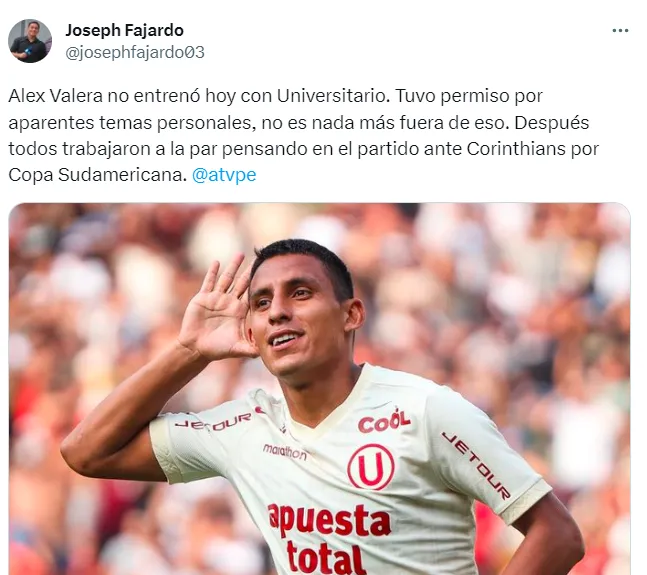647x575 pixels.
Task: Click Joseph Fajardo's profile avatar
Action: [x=30, y=41]
